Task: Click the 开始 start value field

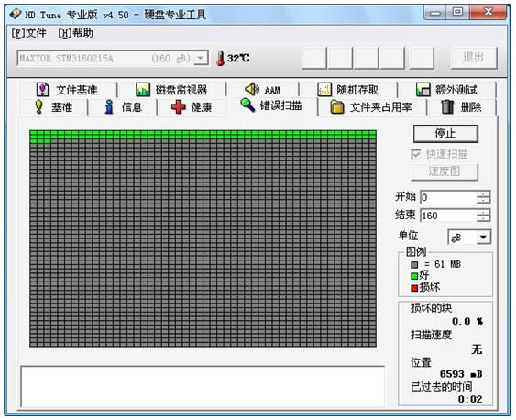Action: [x=448, y=197]
